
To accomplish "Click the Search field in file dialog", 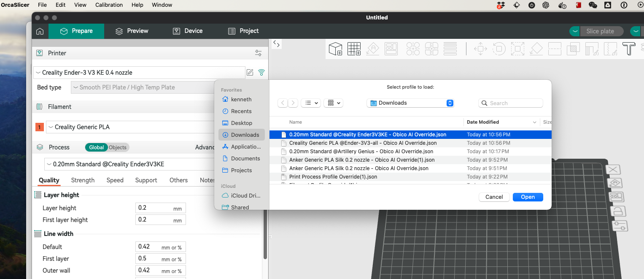I will (511, 103).
